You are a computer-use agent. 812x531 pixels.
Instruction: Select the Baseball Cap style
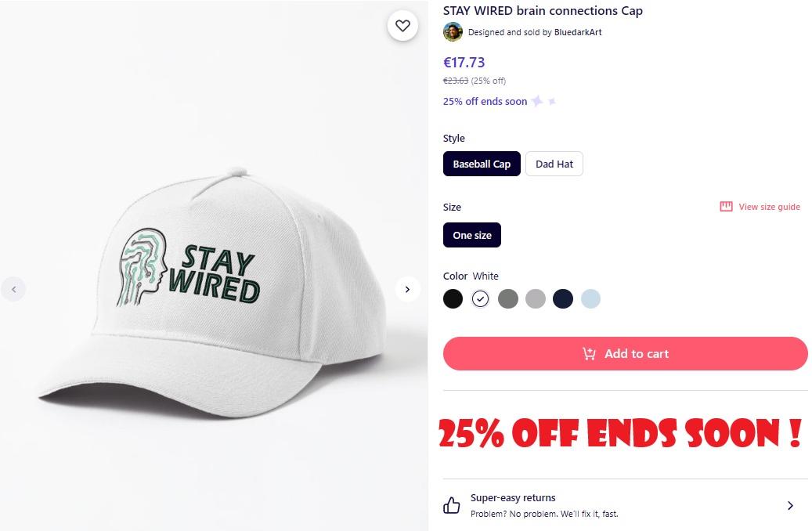click(x=482, y=164)
